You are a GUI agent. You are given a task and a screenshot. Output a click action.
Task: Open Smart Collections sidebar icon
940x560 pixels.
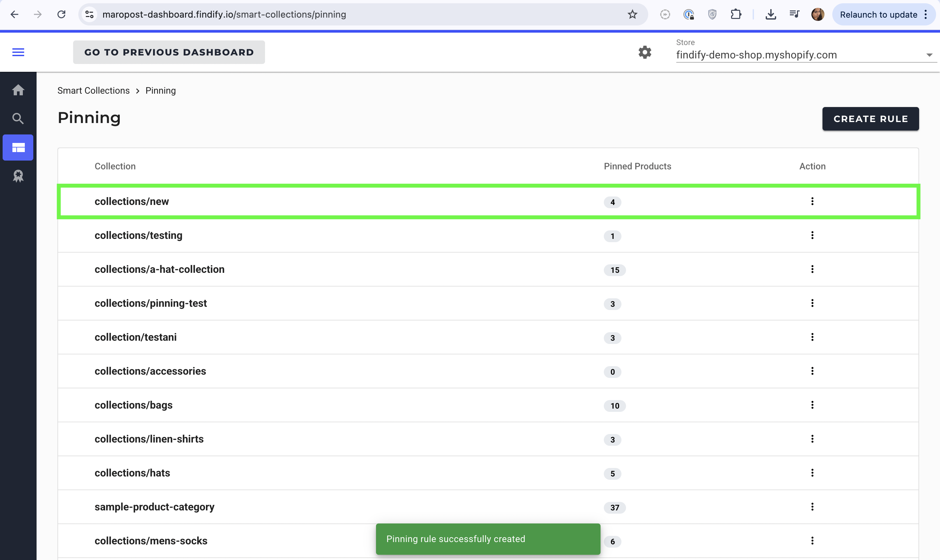pos(18,148)
